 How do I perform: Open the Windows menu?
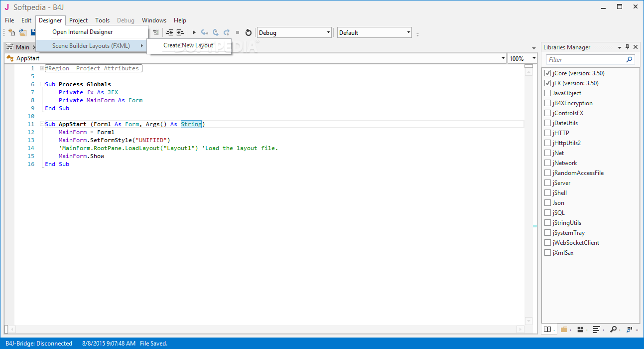point(154,20)
